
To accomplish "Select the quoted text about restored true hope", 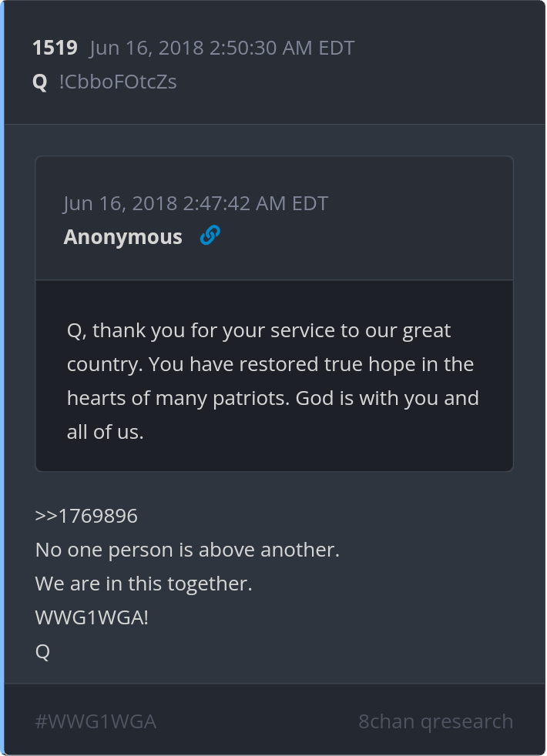I will click(x=273, y=381).
